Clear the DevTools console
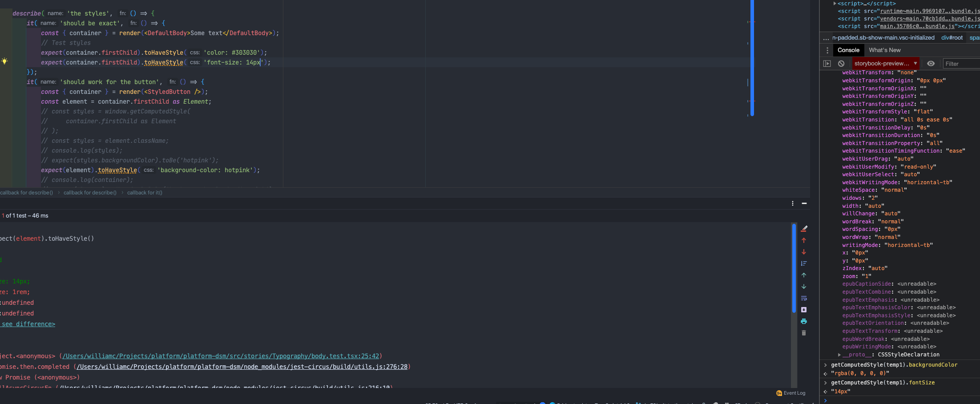Screen dimensions: 980x404 click(841, 63)
